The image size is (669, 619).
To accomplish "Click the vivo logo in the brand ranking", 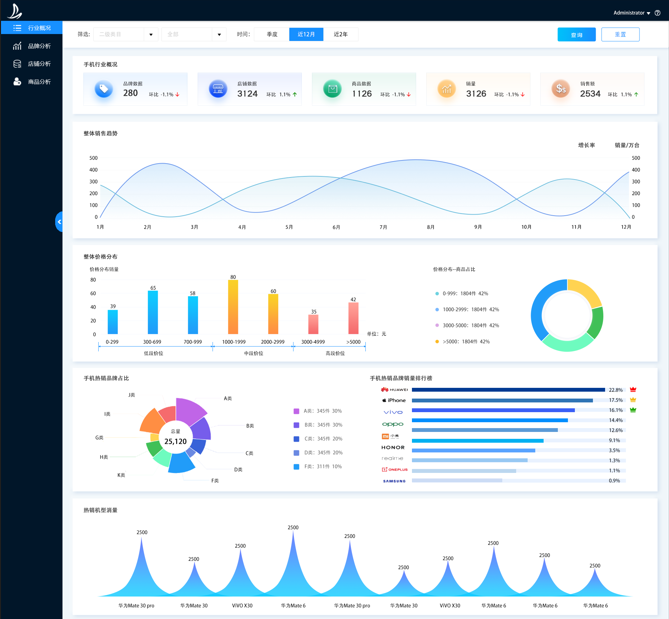I will (x=393, y=412).
